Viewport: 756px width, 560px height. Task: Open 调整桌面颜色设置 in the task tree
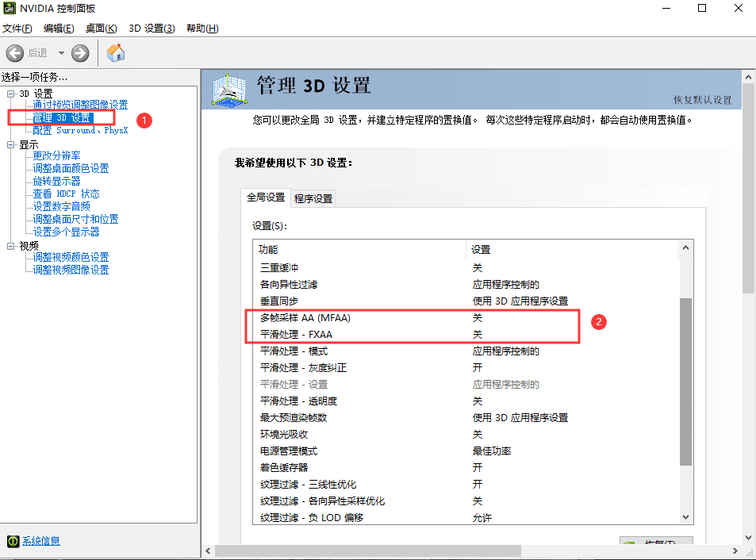(71, 168)
